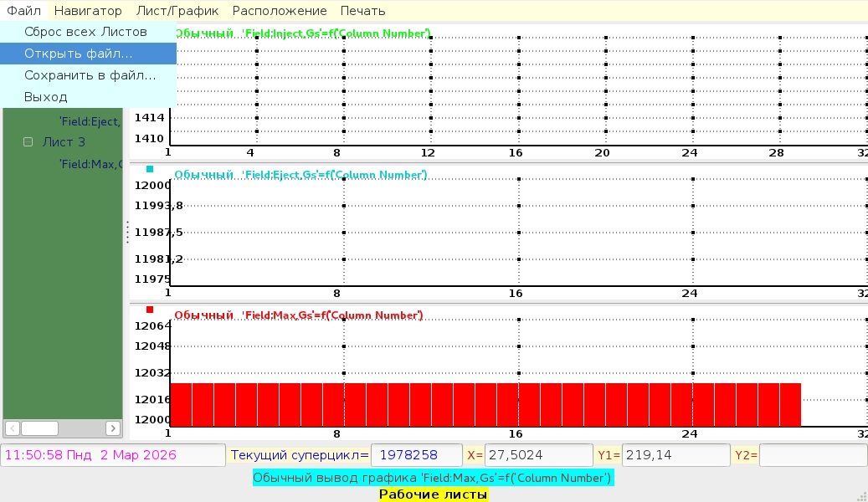
Task: Open the Печать menu
Action: click(362, 11)
